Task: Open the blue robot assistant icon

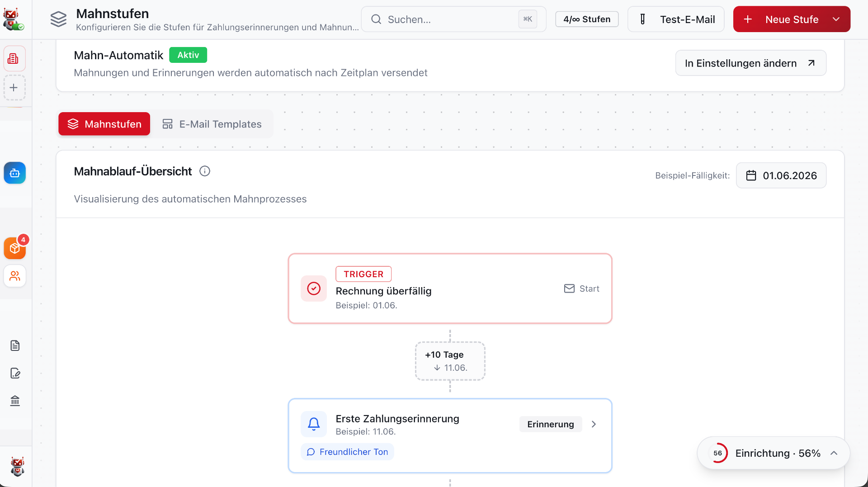Action: point(15,173)
